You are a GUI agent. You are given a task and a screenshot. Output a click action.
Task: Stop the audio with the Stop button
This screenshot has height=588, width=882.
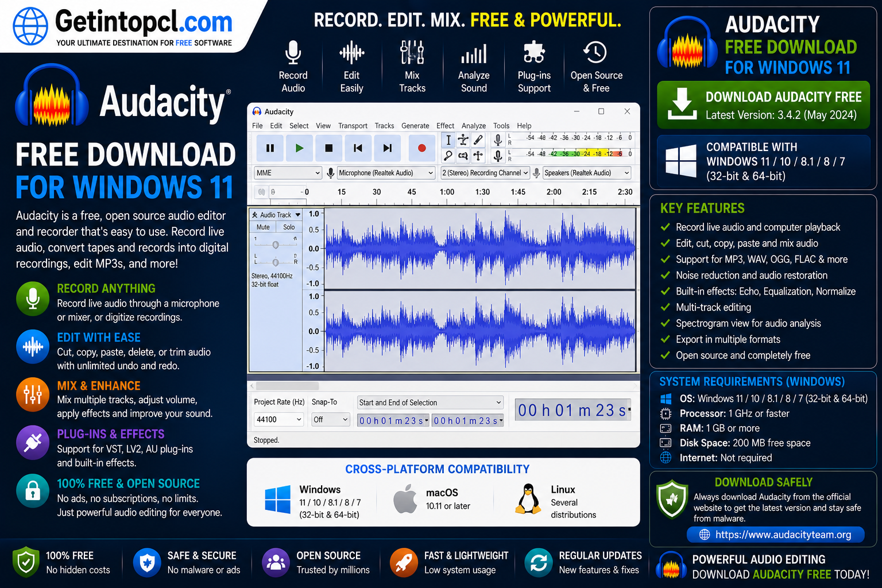(328, 148)
